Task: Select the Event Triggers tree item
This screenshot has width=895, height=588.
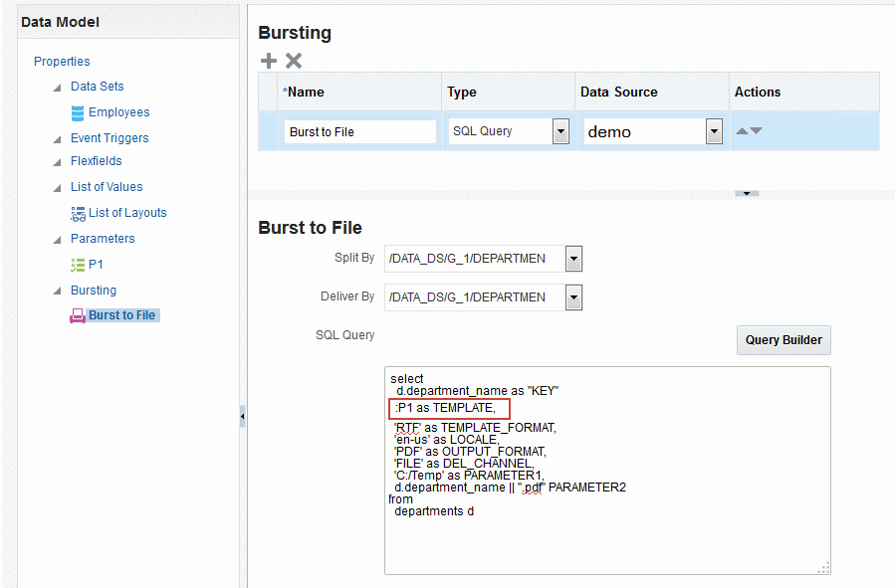Action: 110,137
